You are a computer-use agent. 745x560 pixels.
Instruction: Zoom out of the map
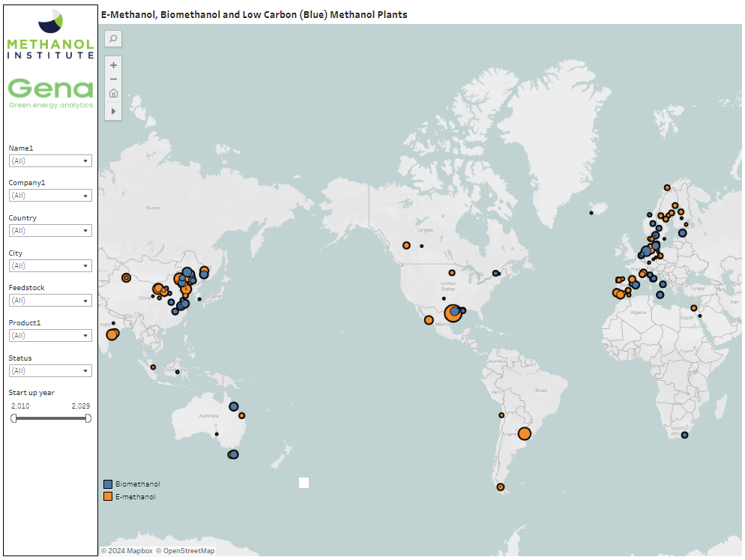(x=113, y=79)
